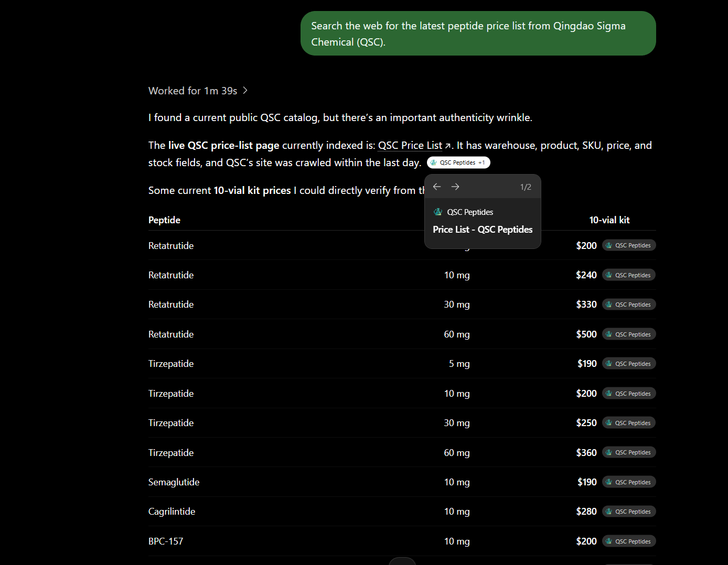Go to next source in citation popup
The width and height of the screenshot is (728, 565).
click(x=455, y=187)
